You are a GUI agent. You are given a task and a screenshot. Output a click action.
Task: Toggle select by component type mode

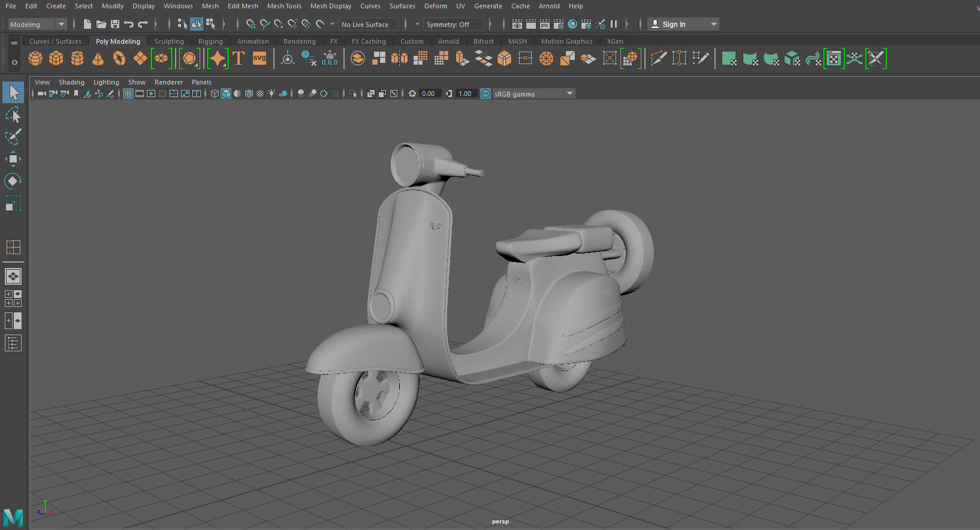[x=210, y=24]
